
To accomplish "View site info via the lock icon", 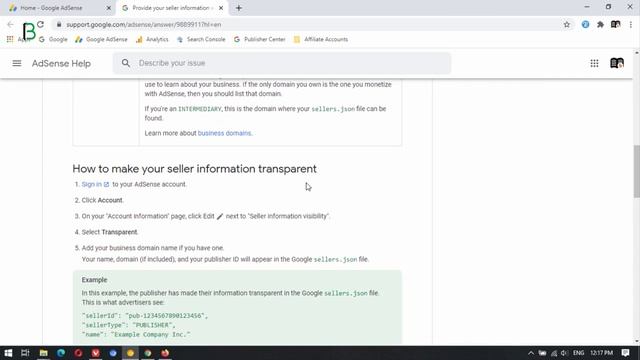I will (x=59, y=24).
